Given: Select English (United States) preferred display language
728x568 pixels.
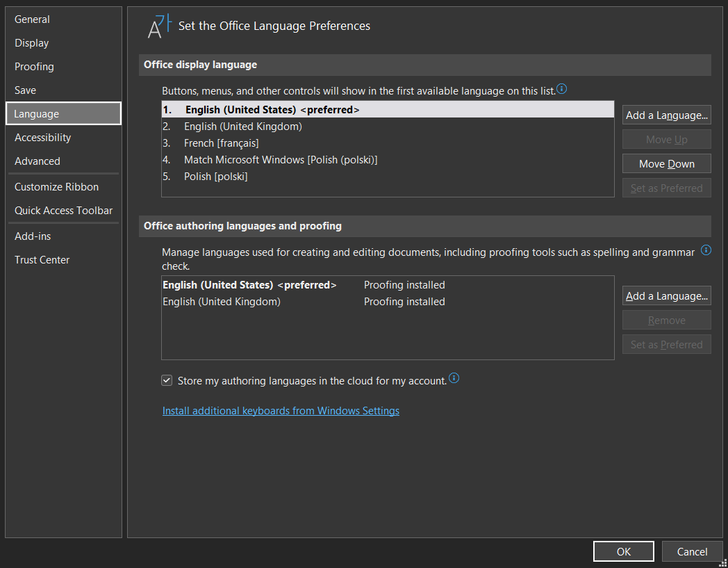Looking at the screenshot, I should [388, 110].
